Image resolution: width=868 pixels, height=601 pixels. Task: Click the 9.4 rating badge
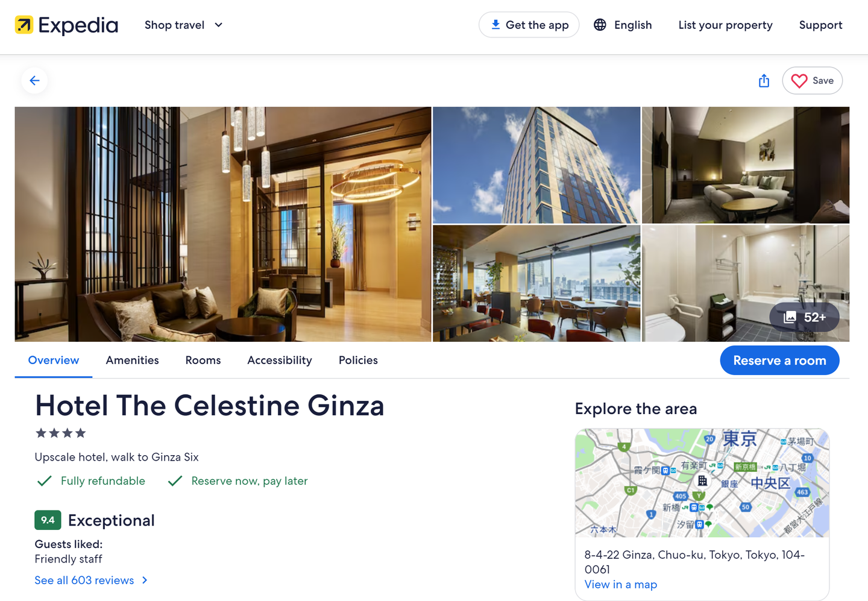coord(48,520)
